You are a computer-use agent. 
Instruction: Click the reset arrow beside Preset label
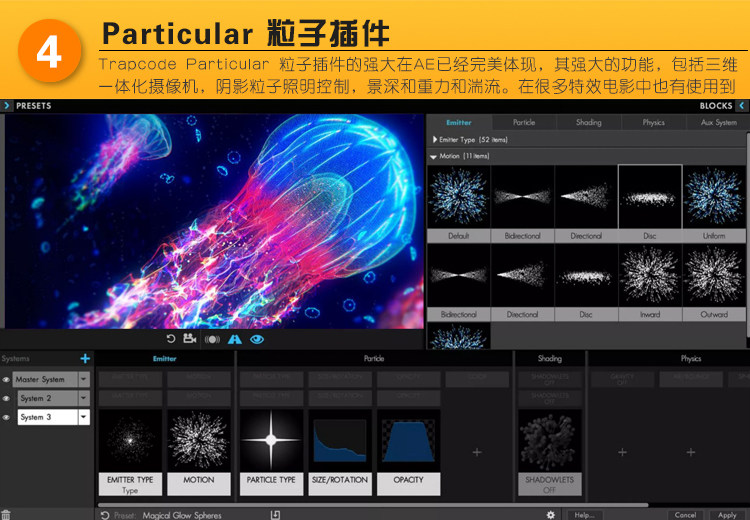click(105, 515)
